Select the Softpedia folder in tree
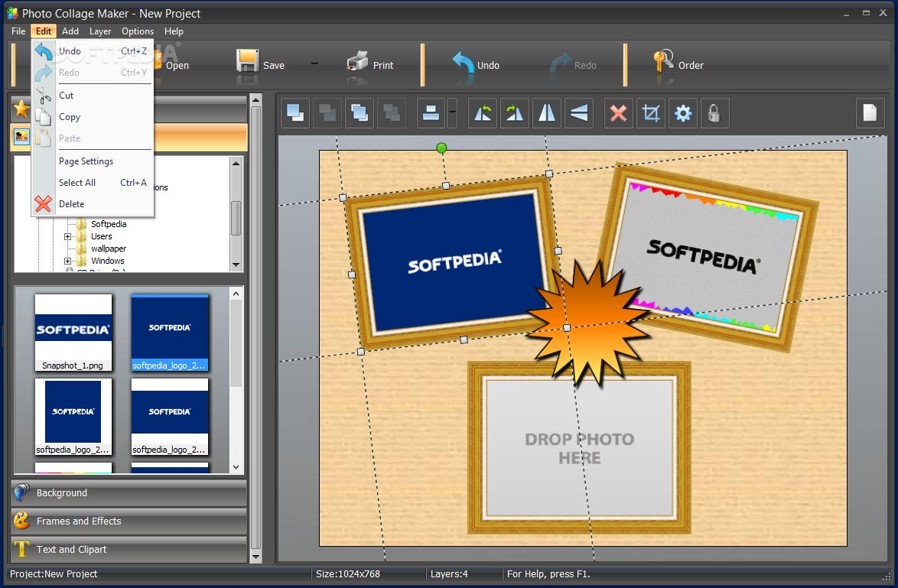 coord(109,224)
